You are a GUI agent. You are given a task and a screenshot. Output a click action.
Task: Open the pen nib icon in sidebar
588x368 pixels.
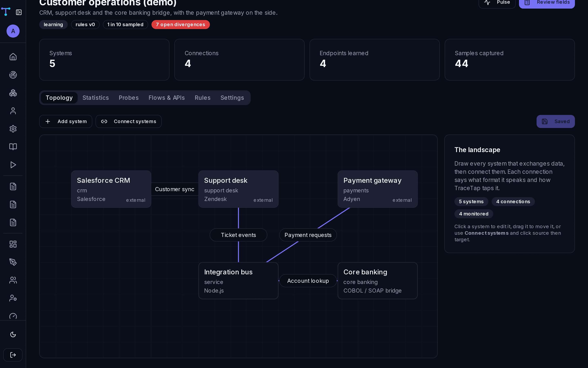coord(13,262)
